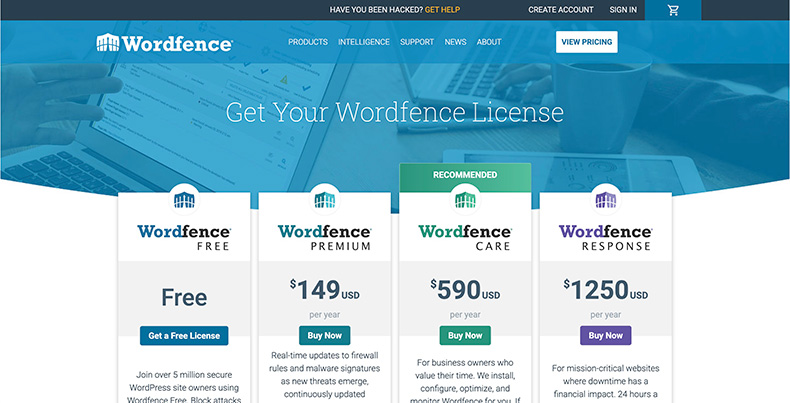Screen dimensions: 790x403
Task: Click the Get Help link
Action: [x=442, y=10]
